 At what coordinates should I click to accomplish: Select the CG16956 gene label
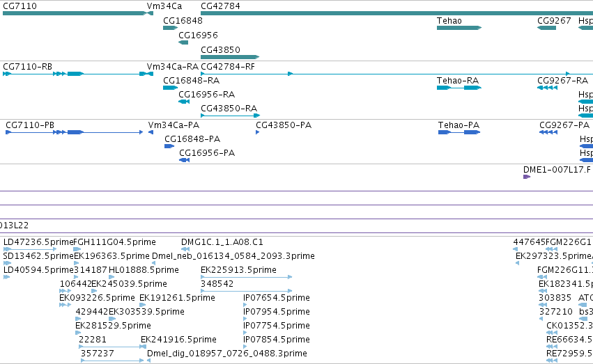pyautogui.click(x=198, y=35)
